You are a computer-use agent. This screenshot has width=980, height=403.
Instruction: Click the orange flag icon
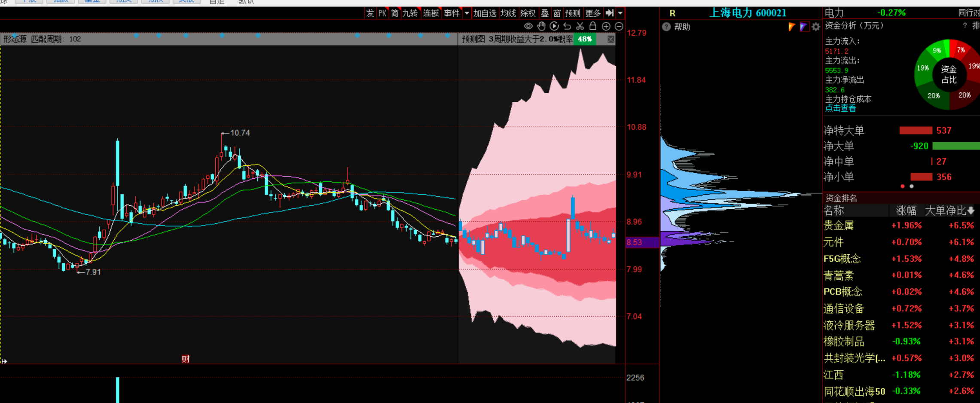pos(791,27)
